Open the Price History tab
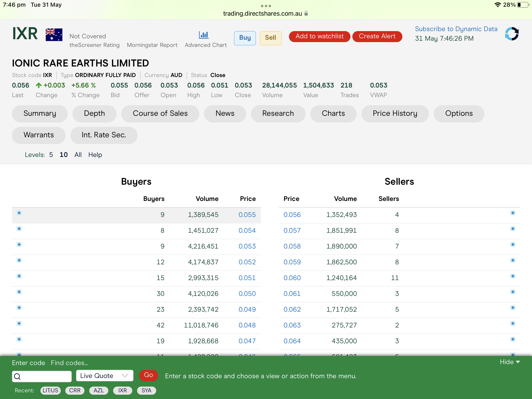This screenshot has width=532, height=399. click(x=395, y=114)
